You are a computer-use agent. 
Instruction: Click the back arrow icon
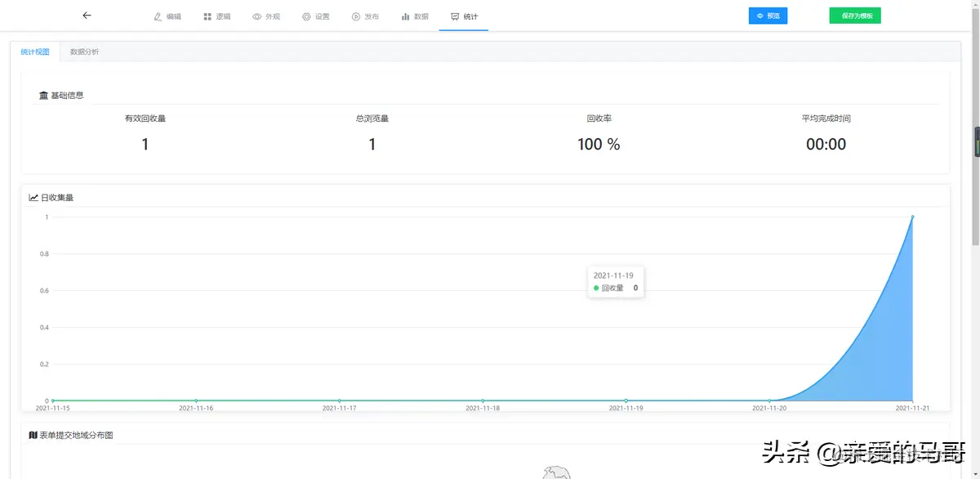pyautogui.click(x=87, y=16)
